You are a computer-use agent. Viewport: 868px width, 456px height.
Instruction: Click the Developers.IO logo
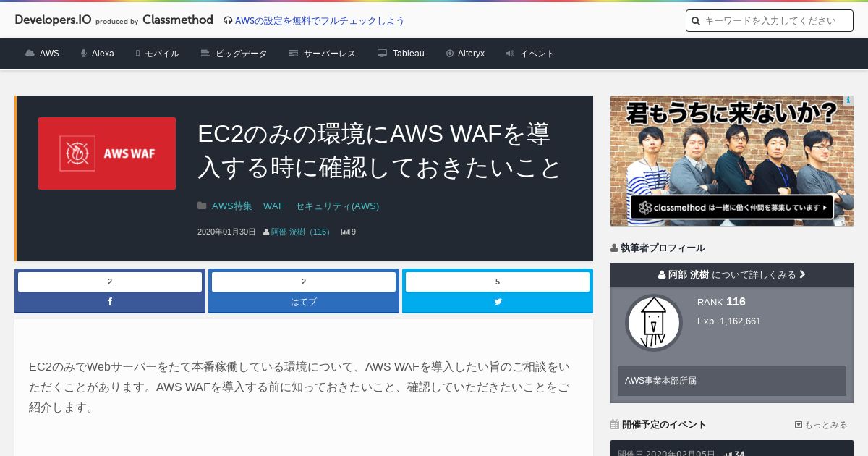coord(53,20)
